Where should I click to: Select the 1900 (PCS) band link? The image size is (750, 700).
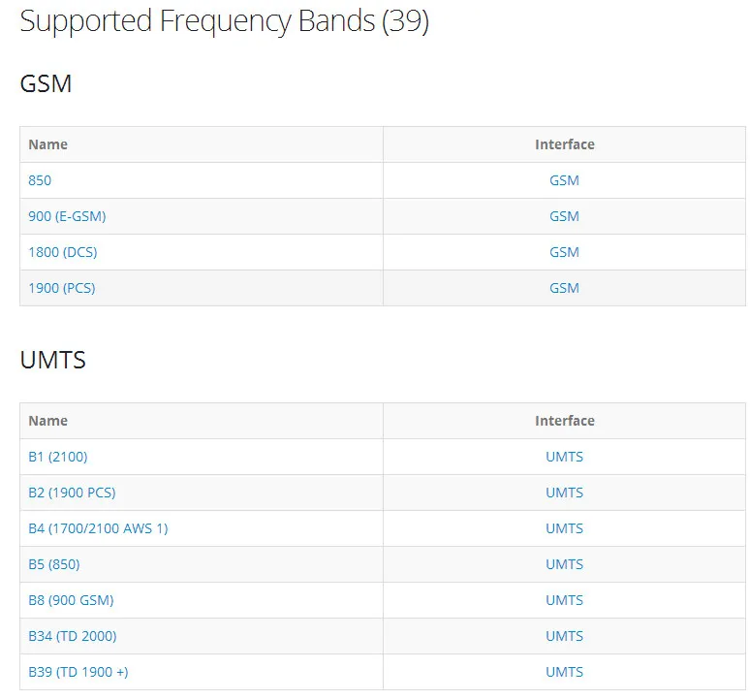[x=62, y=288]
